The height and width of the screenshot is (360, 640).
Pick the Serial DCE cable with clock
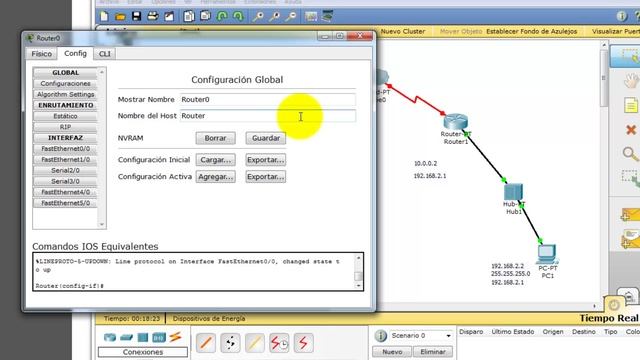point(279,343)
